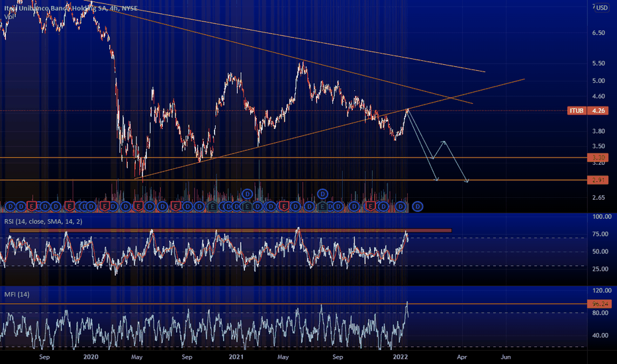
Task: Click the raised D dividend marker in early 2021
Action: coord(247,194)
